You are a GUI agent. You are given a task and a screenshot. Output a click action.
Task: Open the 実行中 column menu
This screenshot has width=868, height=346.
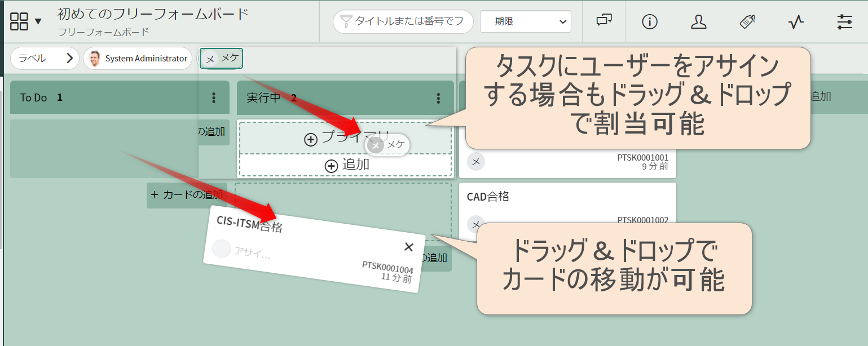pos(439,97)
